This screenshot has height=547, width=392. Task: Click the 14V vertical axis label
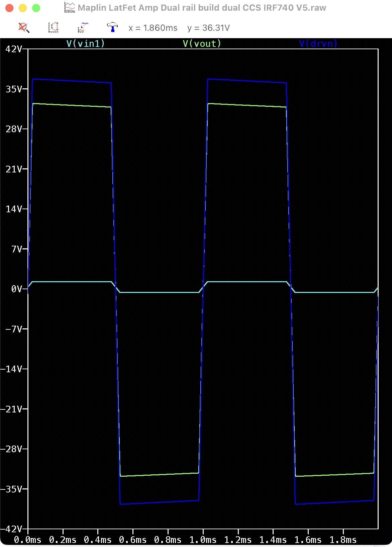(x=14, y=209)
